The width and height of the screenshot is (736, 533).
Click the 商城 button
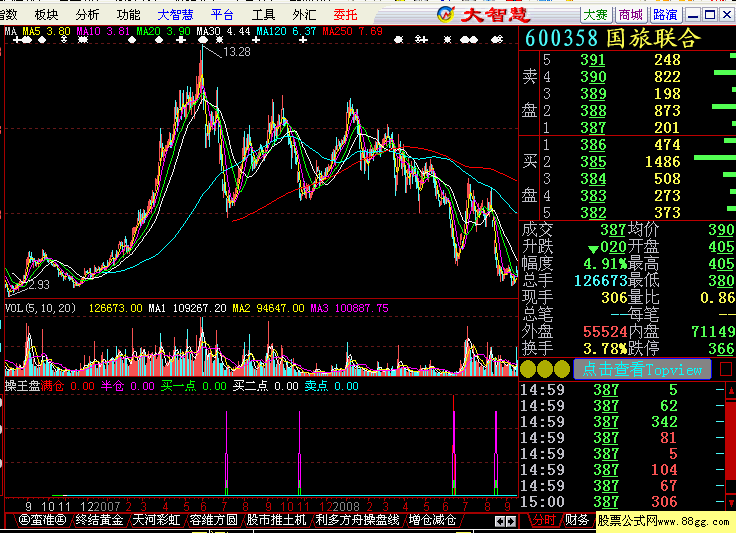pos(630,15)
